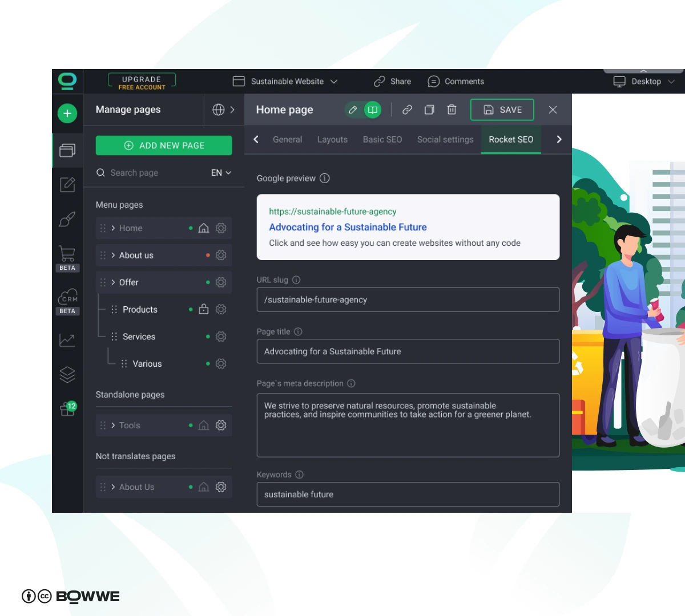Click the SAVE button
This screenshot has height=616, width=685.
[502, 110]
